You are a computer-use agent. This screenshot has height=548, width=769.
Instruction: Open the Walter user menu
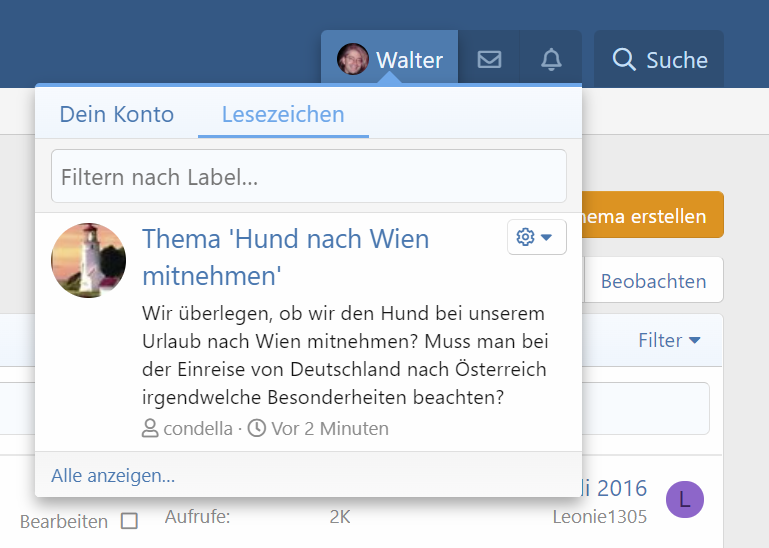click(389, 59)
